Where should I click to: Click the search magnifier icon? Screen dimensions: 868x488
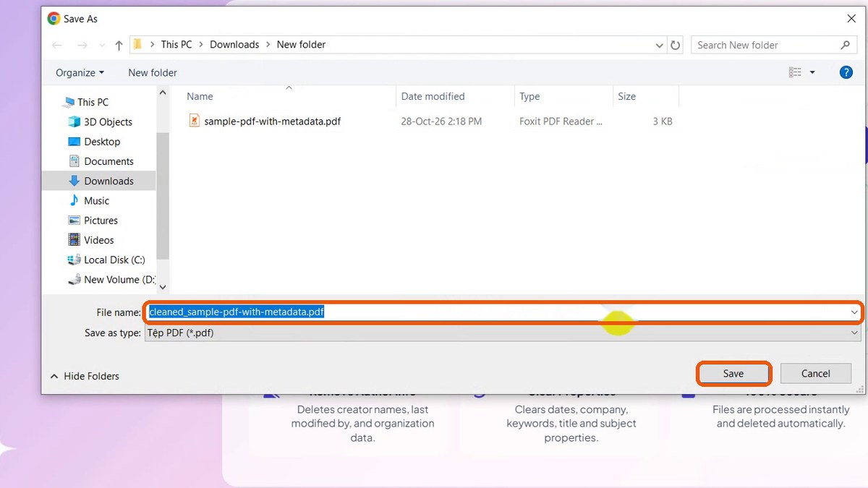click(x=845, y=45)
